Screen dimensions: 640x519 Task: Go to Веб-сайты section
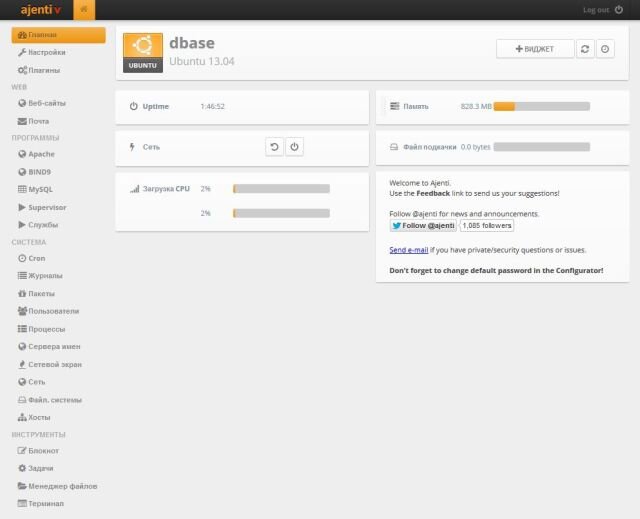pos(42,103)
